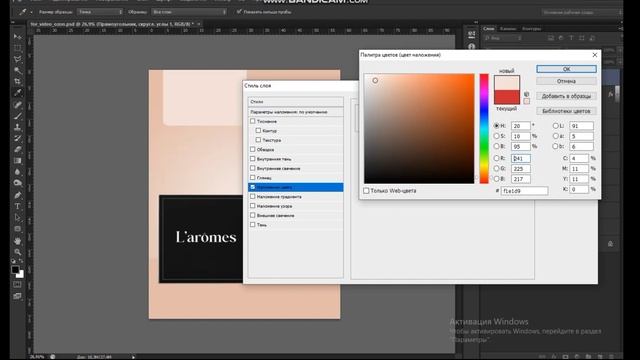640x360 pixels.
Task: Enable the Тиснение style checkbox
Action: point(253,121)
